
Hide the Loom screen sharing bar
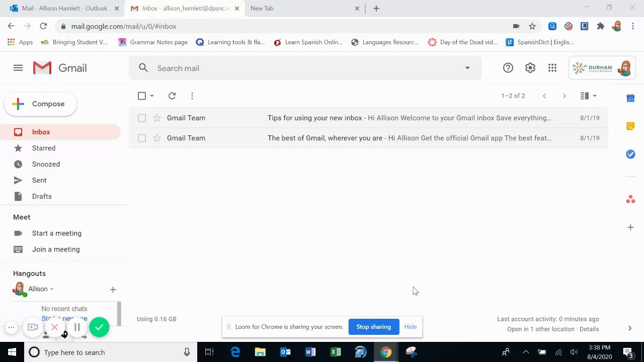pyautogui.click(x=411, y=327)
